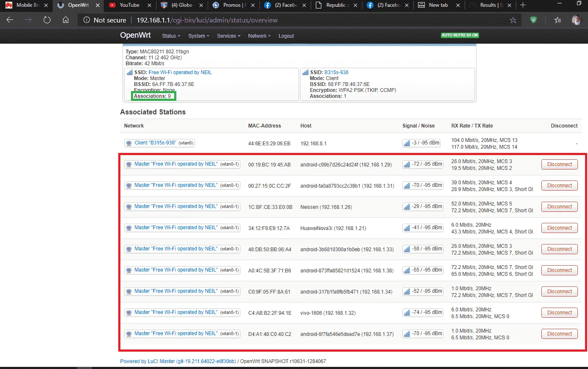The height and width of the screenshot is (369, 588).
Task: Go back to previous page
Action: (x=10, y=20)
